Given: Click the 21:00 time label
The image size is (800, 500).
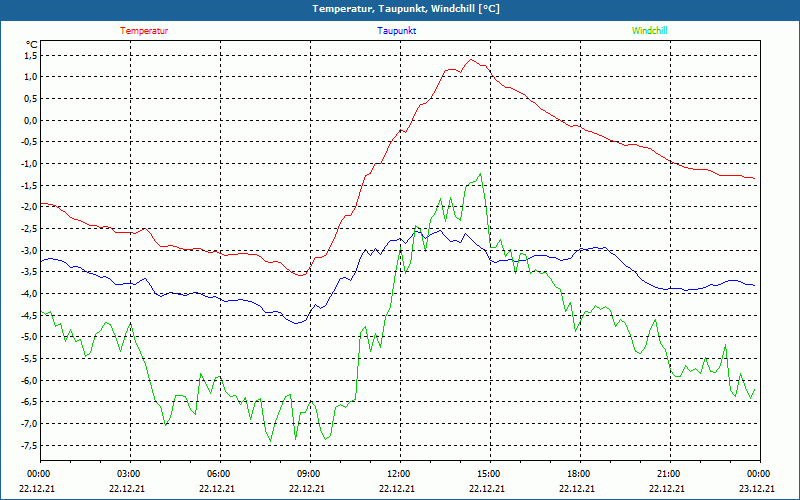Looking at the screenshot, I should pos(669,474).
